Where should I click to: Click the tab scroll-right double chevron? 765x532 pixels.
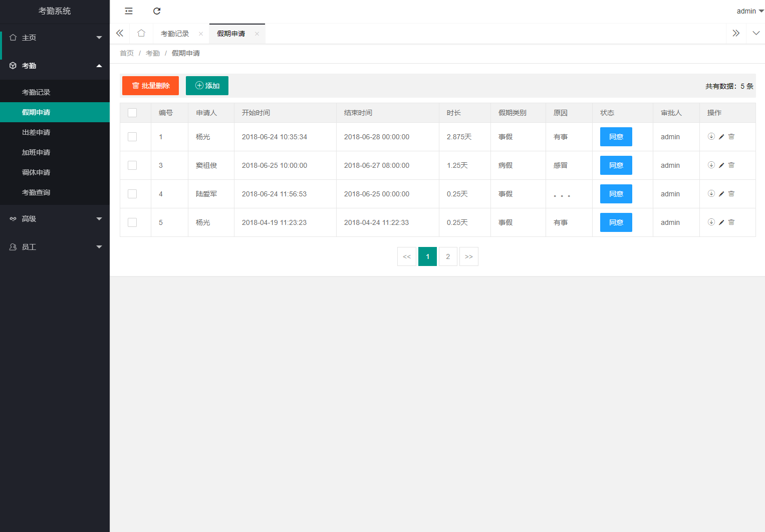pyautogui.click(x=736, y=33)
